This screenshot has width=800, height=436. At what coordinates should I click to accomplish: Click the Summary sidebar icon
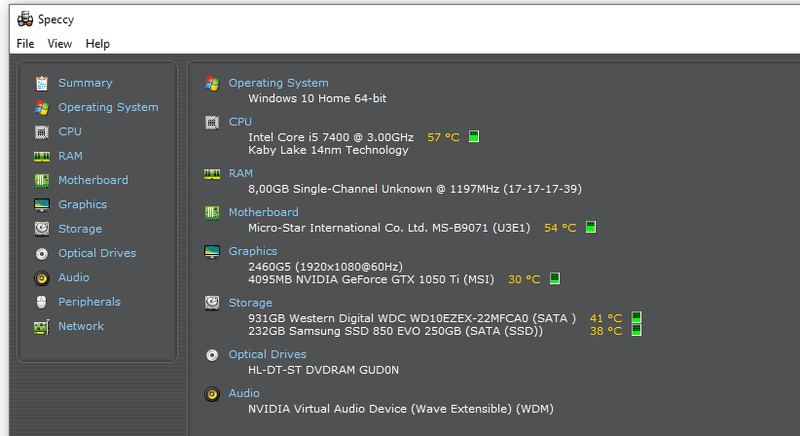[x=41, y=83]
